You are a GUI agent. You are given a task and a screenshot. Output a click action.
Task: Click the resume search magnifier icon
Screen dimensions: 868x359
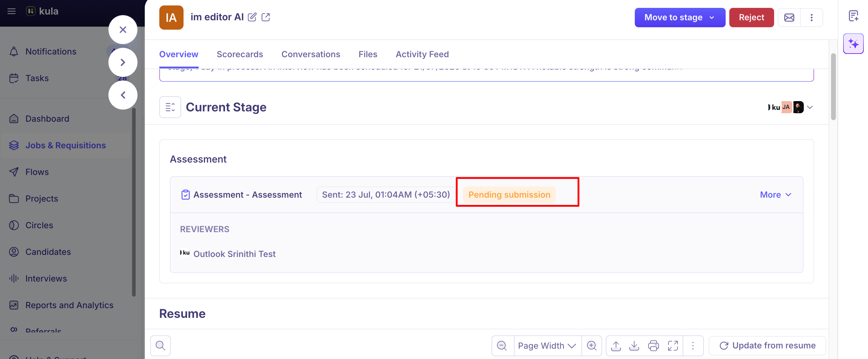161,345
